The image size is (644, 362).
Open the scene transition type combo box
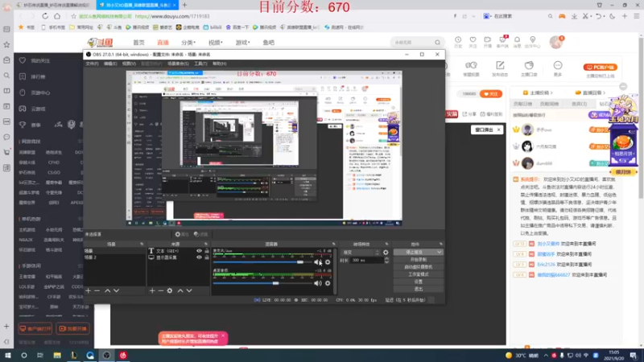tap(361, 253)
